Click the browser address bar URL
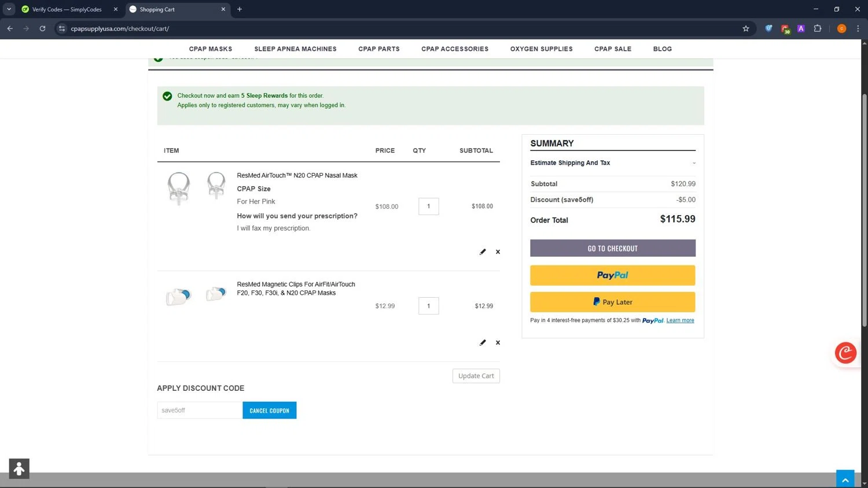Image resolution: width=868 pixels, height=488 pixels. tap(120, 28)
